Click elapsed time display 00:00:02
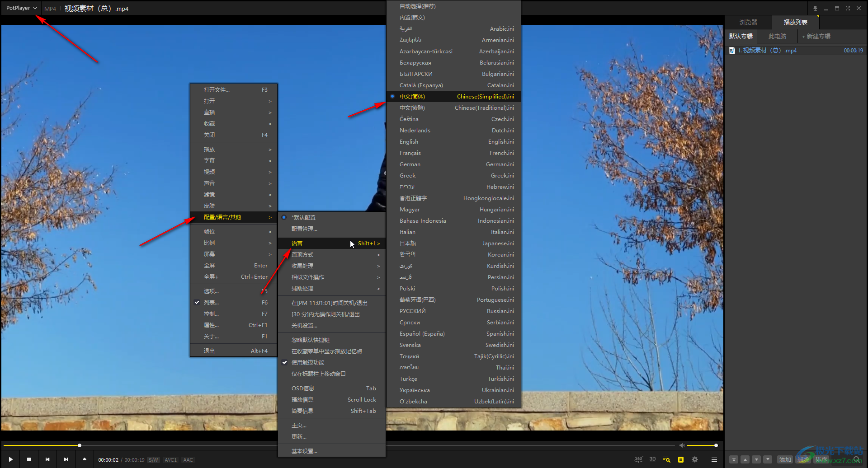 pos(108,460)
